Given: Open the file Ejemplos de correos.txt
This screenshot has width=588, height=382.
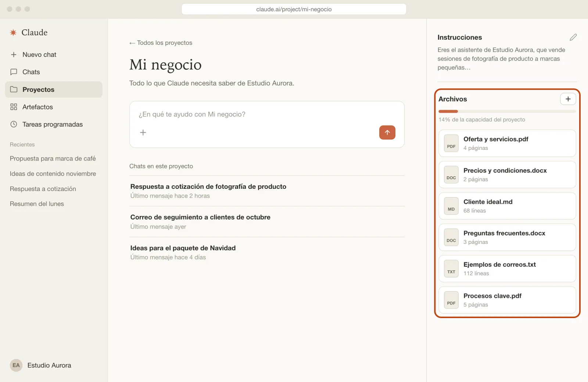Looking at the screenshot, I should [x=507, y=269].
